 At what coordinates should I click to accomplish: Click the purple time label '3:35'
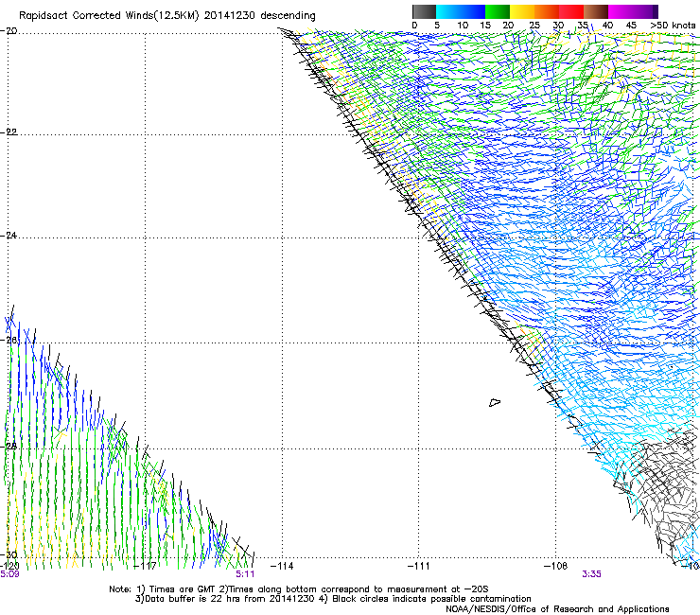[591, 574]
